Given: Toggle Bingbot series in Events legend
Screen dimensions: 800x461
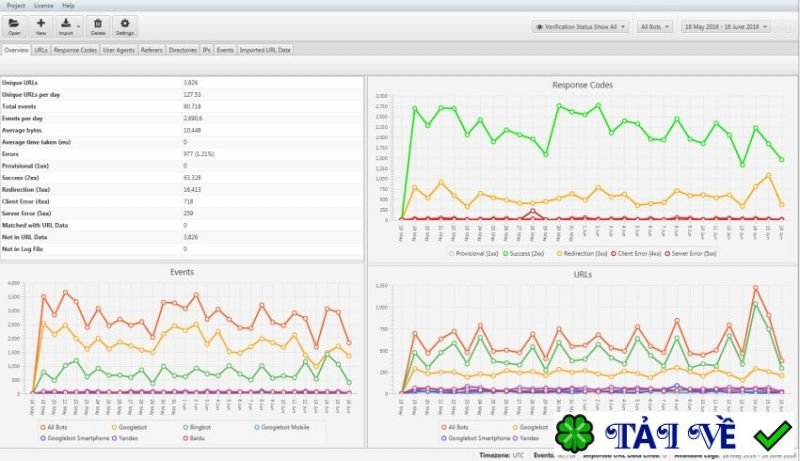Looking at the screenshot, I should point(197,427).
